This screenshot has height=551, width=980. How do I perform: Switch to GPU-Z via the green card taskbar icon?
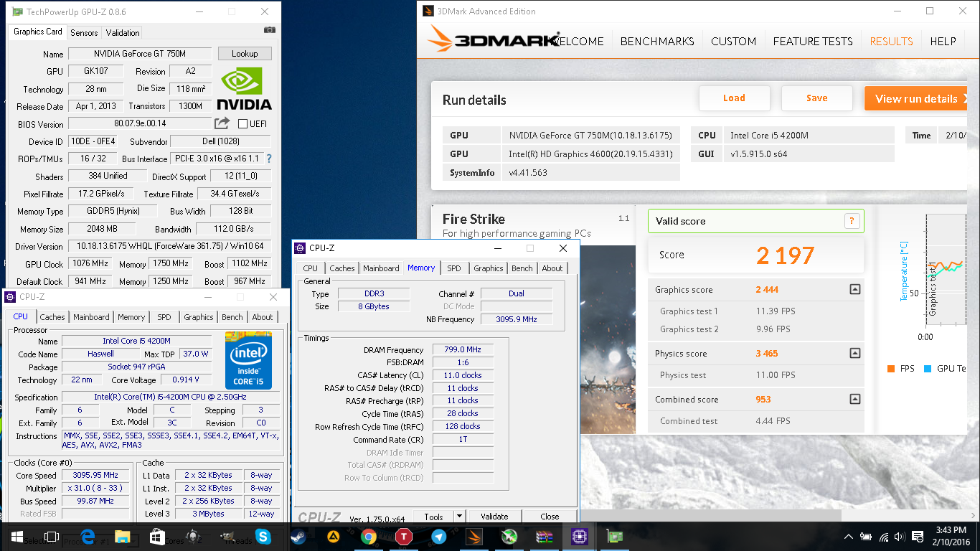615,536
